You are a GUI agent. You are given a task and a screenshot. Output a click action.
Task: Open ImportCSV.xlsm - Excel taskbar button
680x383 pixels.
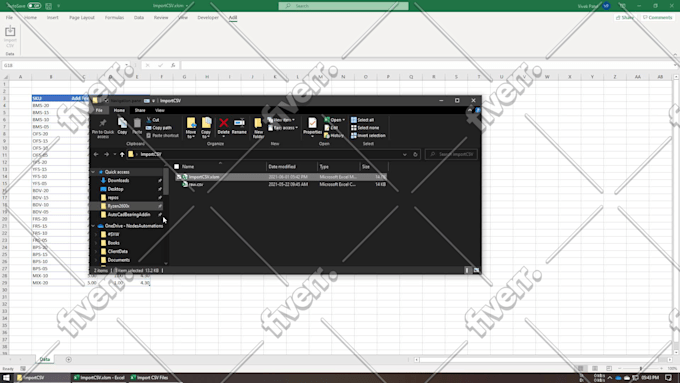100,378
